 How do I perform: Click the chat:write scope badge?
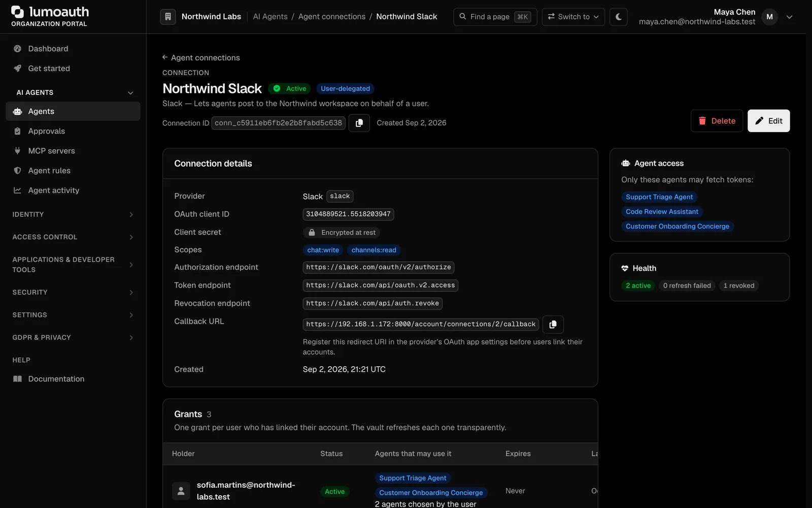pos(323,250)
